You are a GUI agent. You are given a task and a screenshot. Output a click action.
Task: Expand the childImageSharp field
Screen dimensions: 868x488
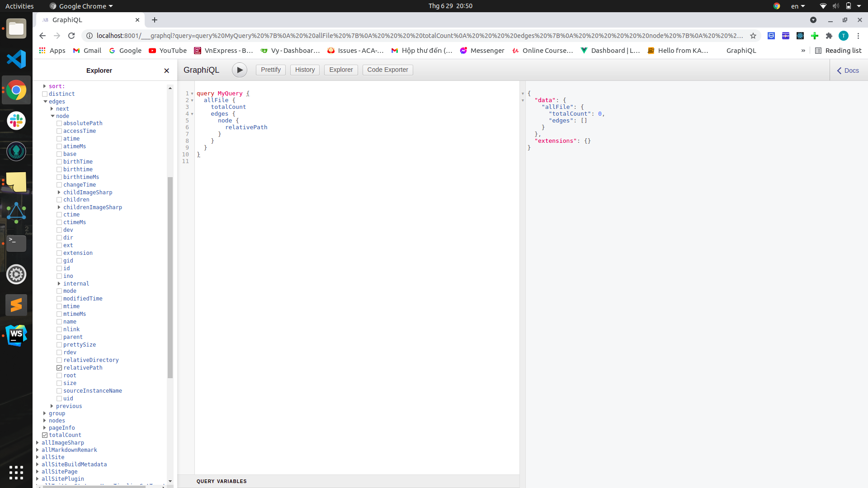coord(59,192)
